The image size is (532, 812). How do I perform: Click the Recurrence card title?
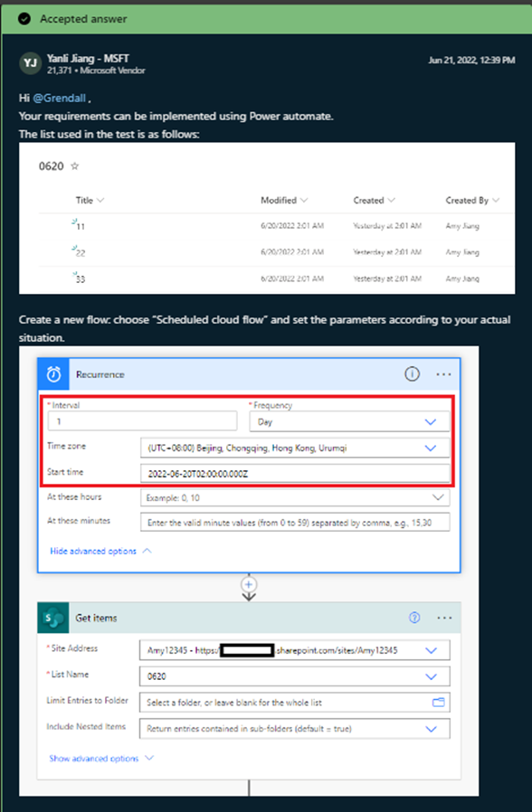click(x=100, y=374)
